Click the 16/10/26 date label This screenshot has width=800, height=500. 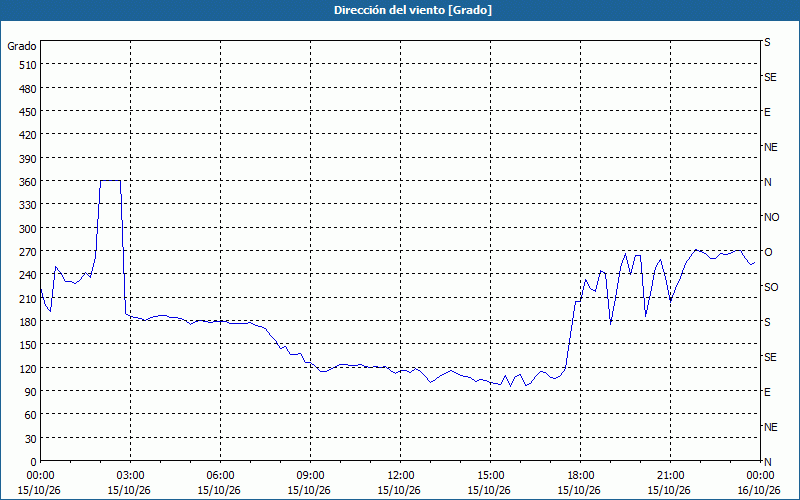point(759,490)
